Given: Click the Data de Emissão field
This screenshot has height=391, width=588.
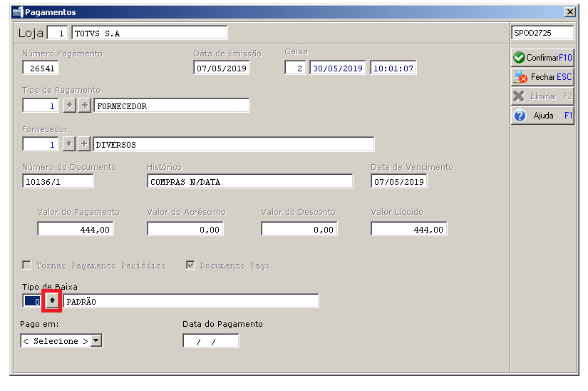Looking at the screenshot, I should pos(222,68).
